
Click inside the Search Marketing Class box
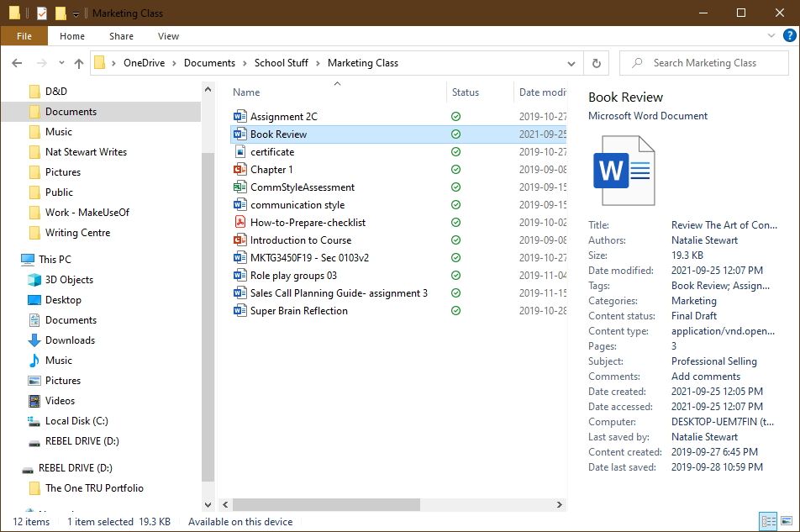click(706, 62)
